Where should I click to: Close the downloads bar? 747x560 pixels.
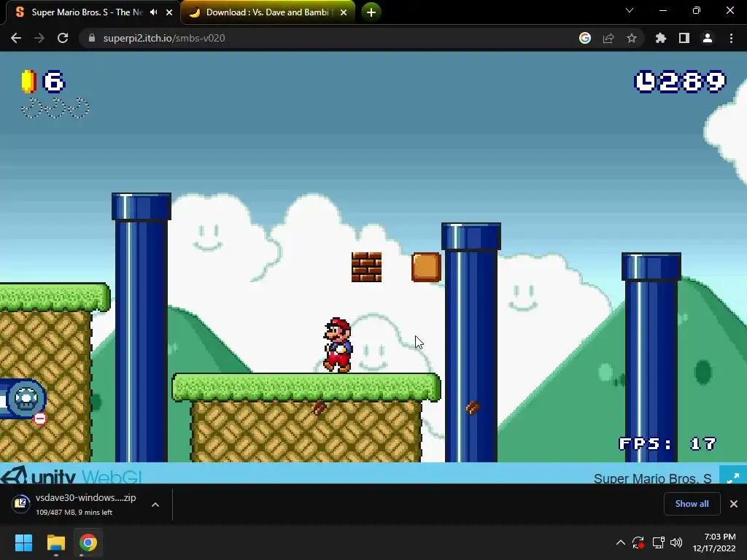pyautogui.click(x=734, y=504)
